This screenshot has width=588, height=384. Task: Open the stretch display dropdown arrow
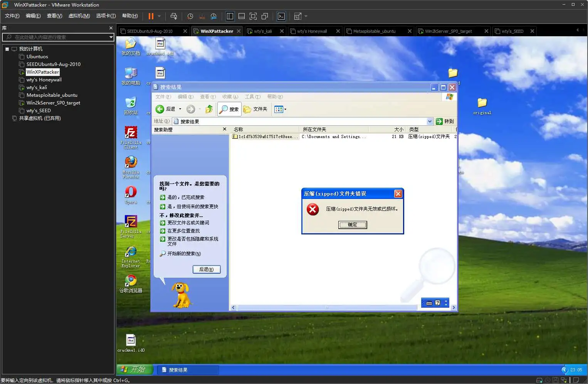306,16
